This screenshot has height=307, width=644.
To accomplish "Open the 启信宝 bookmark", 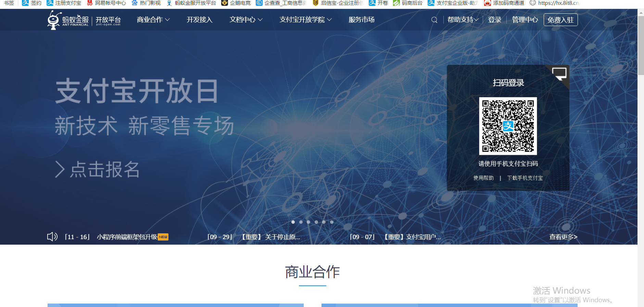I will click(x=338, y=3).
